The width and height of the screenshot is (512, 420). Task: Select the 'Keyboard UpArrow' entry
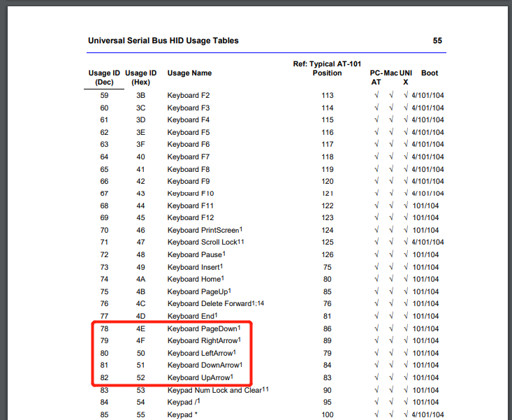[198, 377]
